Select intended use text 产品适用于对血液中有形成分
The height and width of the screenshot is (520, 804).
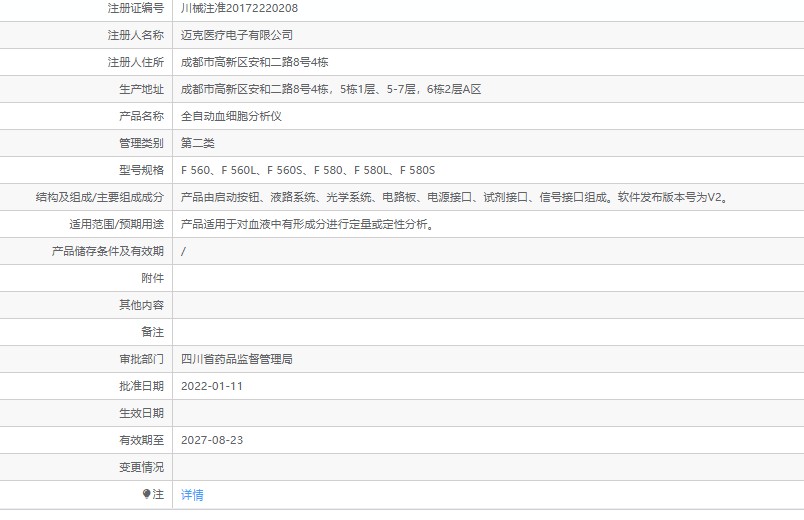tap(308, 224)
